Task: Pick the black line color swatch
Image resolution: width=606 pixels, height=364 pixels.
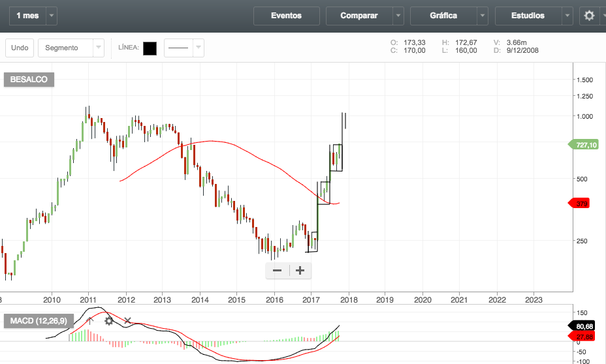Action: (x=150, y=49)
